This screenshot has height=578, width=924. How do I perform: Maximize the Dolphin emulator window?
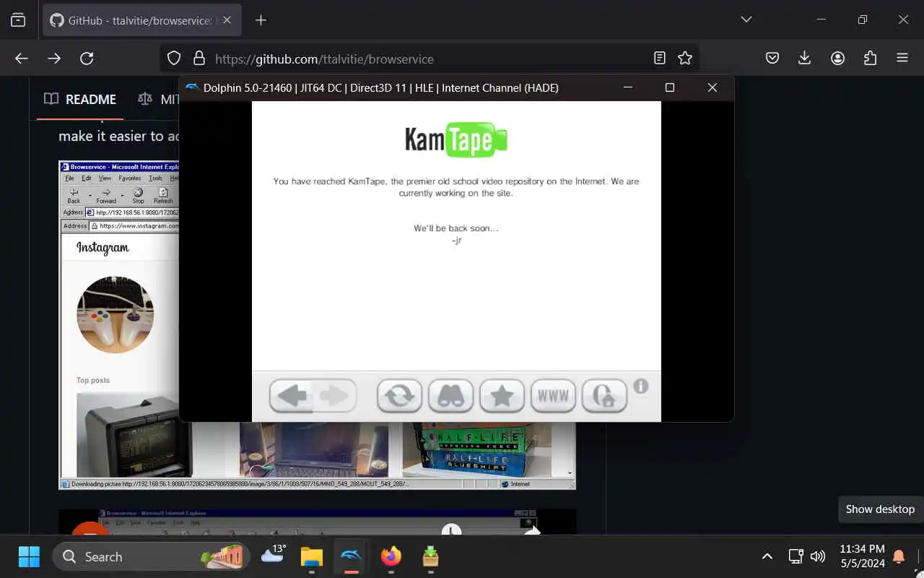click(x=670, y=87)
